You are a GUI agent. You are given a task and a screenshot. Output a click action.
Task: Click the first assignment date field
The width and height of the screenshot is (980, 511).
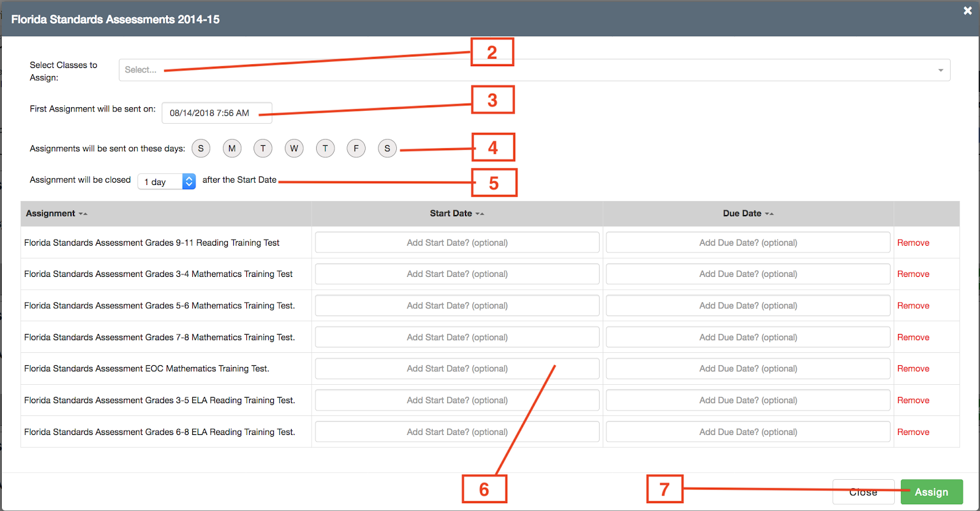coord(217,113)
